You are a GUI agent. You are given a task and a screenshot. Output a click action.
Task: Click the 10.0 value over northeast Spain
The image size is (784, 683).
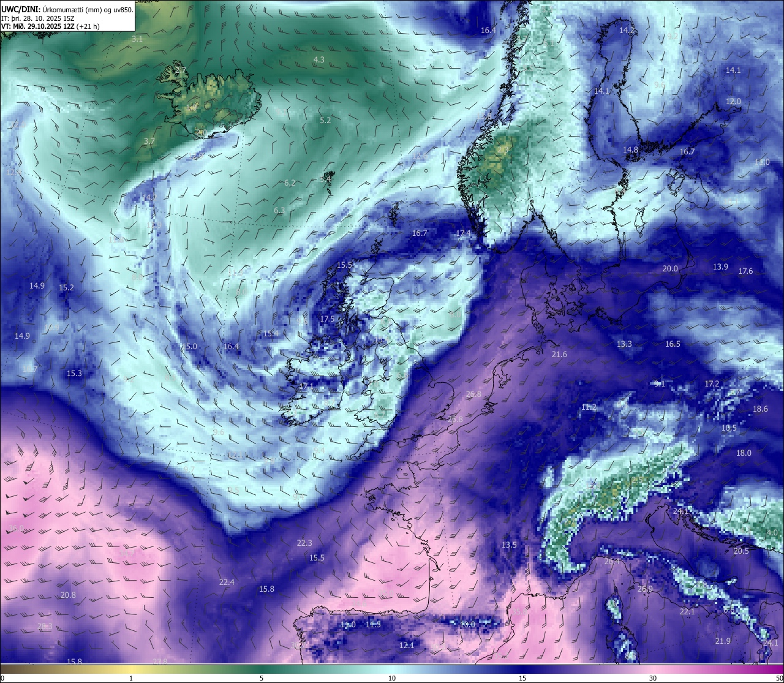[x=467, y=624]
